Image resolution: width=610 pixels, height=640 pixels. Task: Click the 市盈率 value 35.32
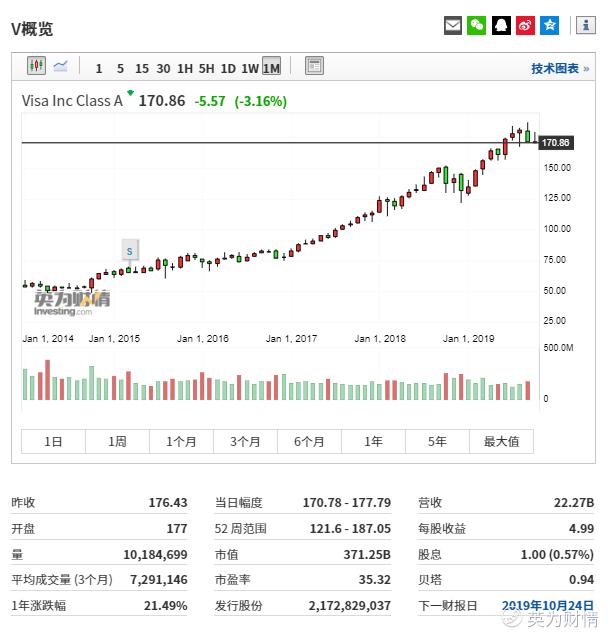click(x=375, y=580)
